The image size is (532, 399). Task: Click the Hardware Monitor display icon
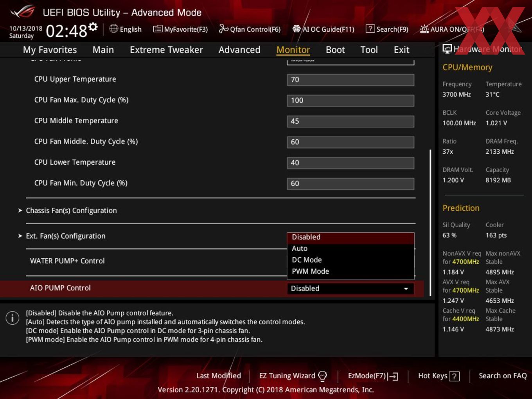[x=447, y=49]
